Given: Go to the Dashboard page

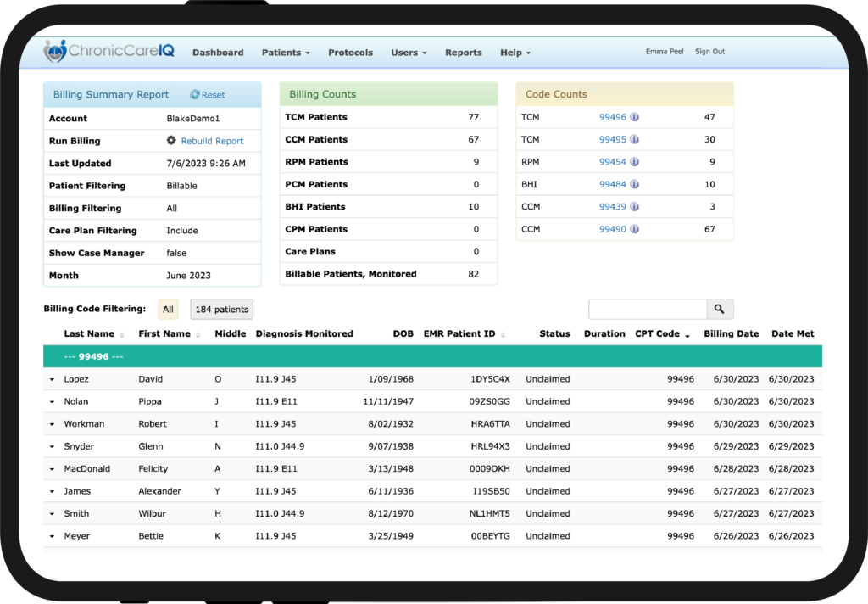Looking at the screenshot, I should [x=218, y=53].
